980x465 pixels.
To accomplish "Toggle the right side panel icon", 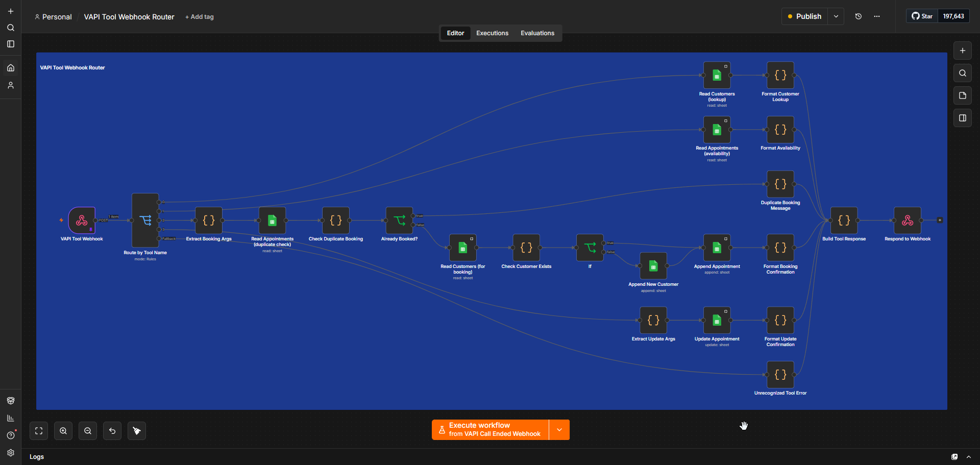I will click(963, 118).
